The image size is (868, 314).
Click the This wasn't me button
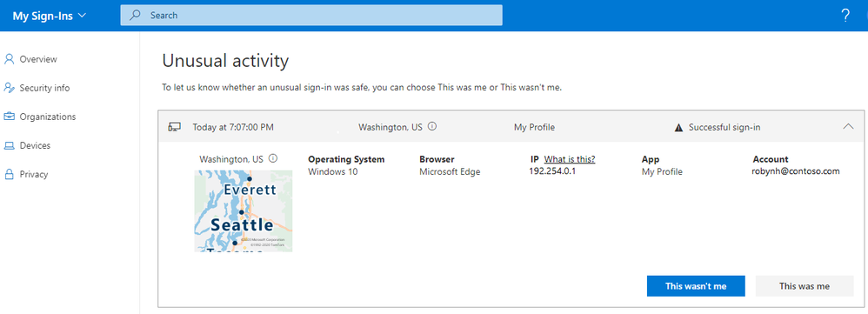point(696,286)
